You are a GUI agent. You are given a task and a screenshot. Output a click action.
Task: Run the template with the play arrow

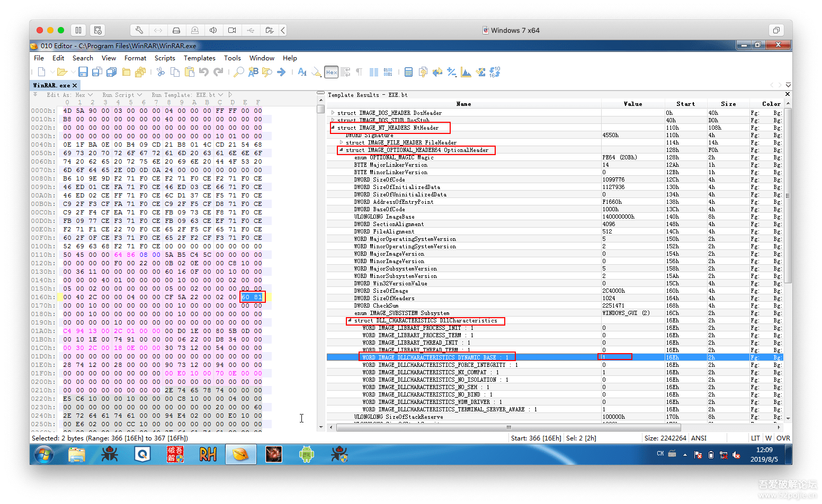click(x=230, y=95)
